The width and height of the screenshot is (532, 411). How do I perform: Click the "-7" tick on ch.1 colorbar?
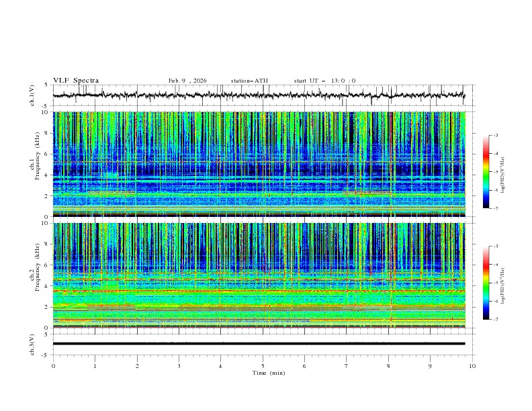coord(495,209)
